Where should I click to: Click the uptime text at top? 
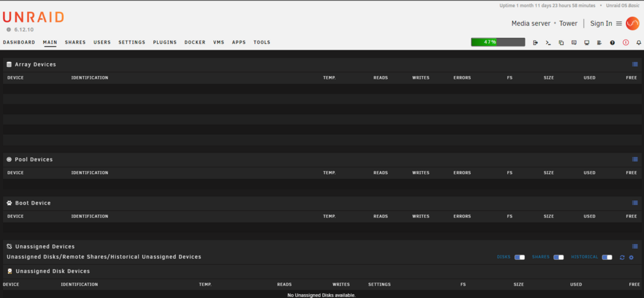tap(547, 6)
